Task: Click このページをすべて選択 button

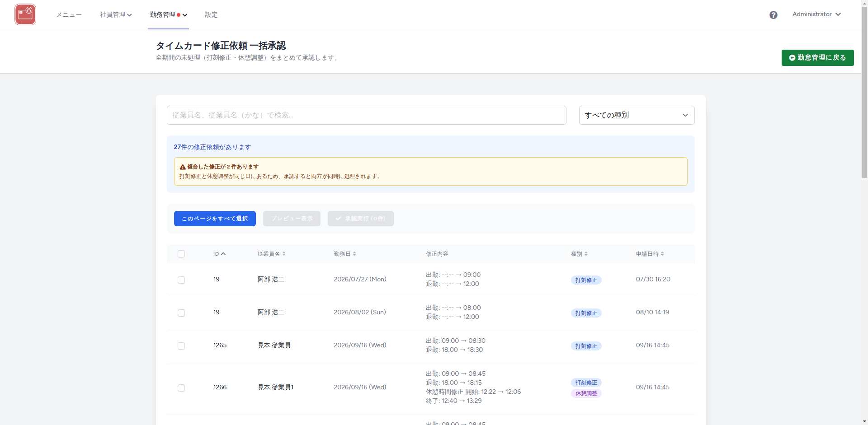Action: [215, 219]
